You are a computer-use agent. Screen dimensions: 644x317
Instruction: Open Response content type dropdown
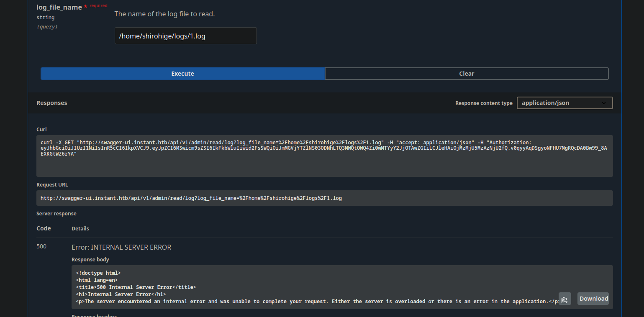pyautogui.click(x=564, y=103)
